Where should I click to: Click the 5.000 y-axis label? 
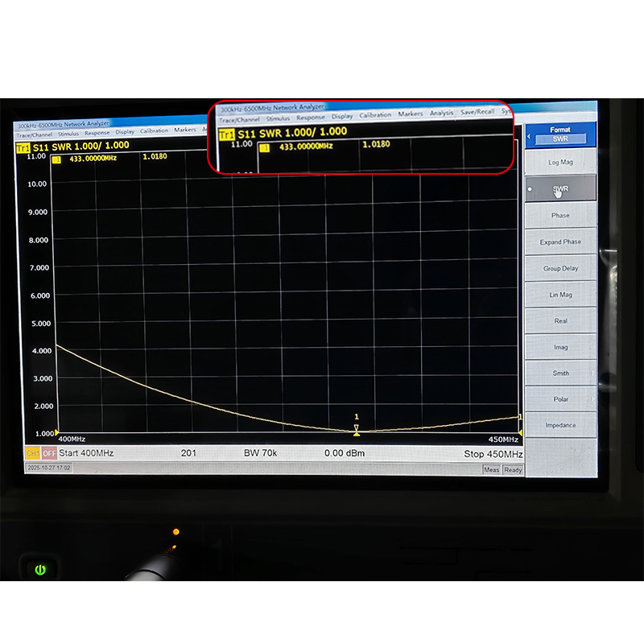(41, 324)
